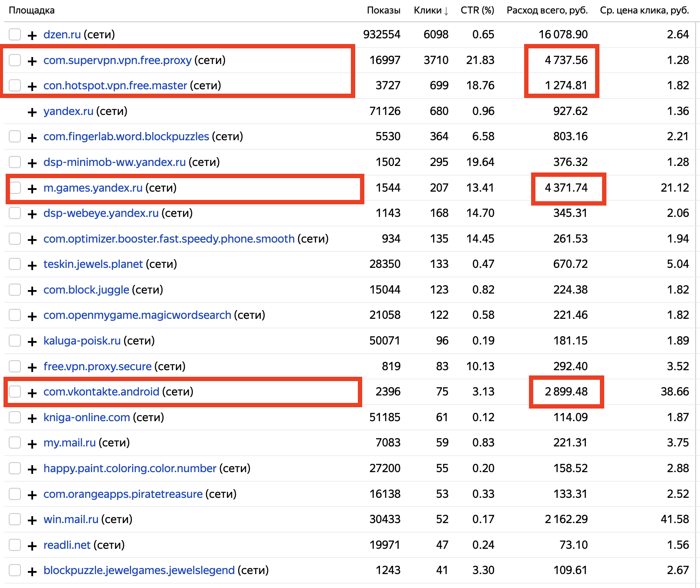Open the free.vpn.proxy.secure link
Screen dimensions: 700x588
98,366
